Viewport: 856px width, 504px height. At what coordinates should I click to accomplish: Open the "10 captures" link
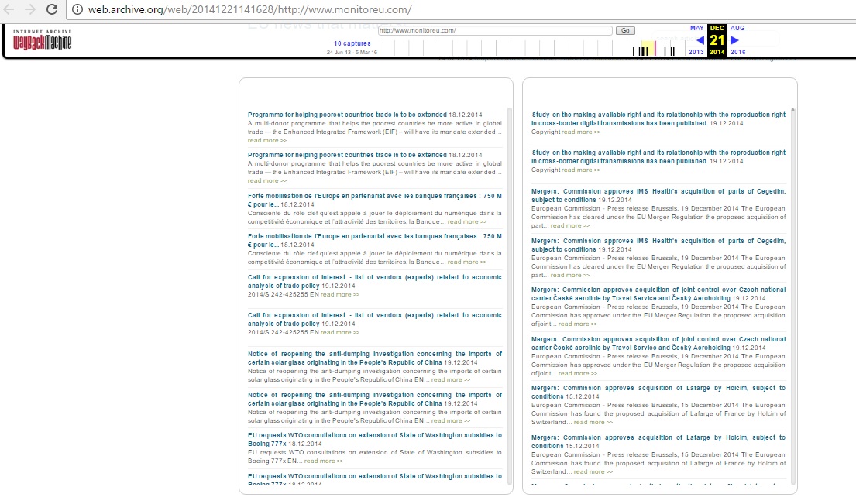point(352,43)
